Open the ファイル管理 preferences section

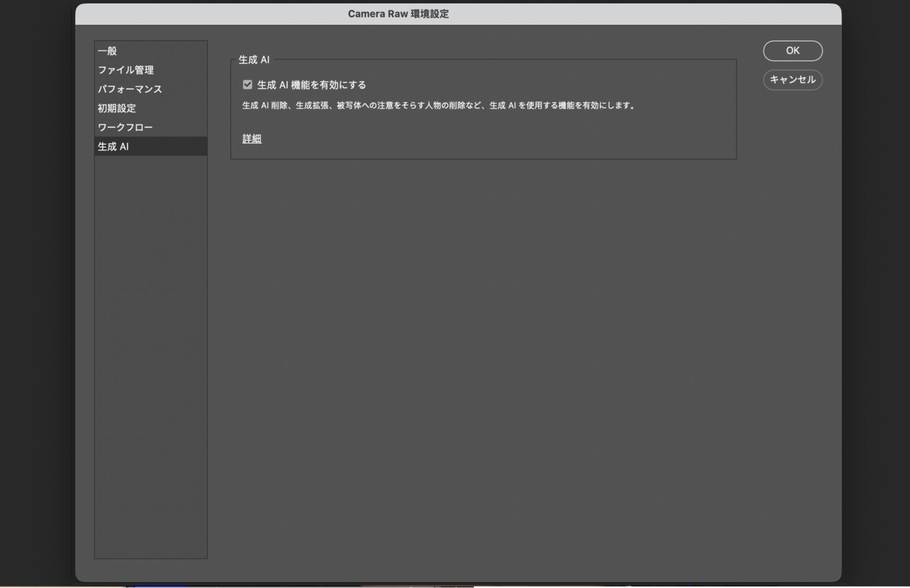coord(151,70)
